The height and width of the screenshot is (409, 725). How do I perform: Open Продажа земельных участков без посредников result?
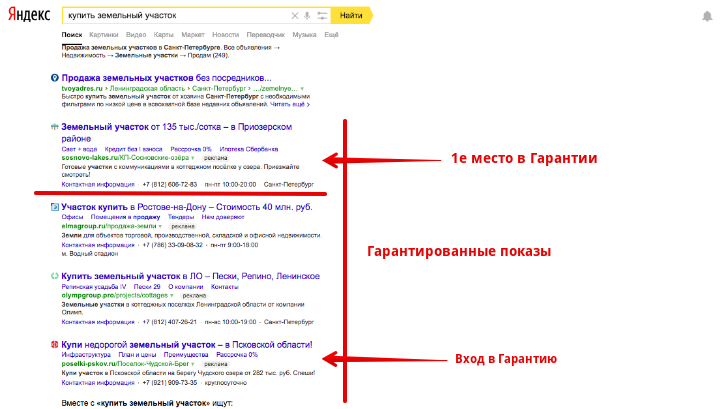pos(166,78)
